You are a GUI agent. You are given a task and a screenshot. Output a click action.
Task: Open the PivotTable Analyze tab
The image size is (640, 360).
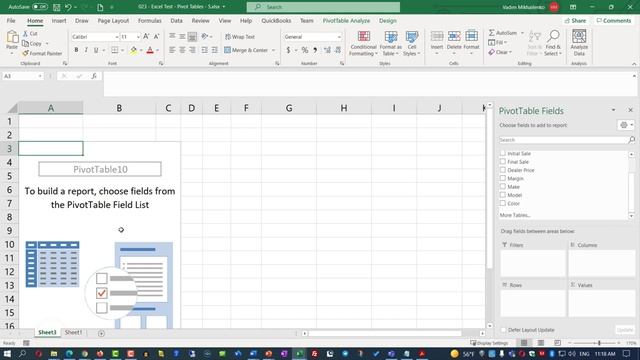pos(346,20)
